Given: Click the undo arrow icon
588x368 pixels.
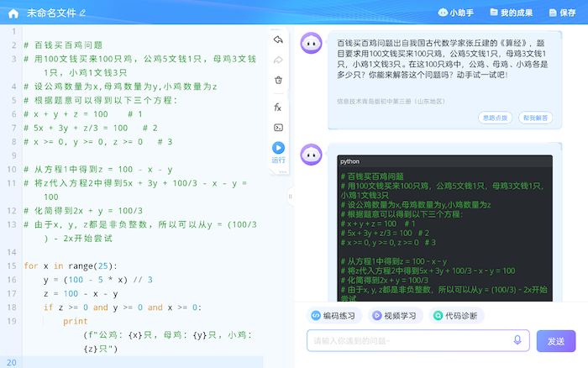Looking at the screenshot, I should (278, 39).
